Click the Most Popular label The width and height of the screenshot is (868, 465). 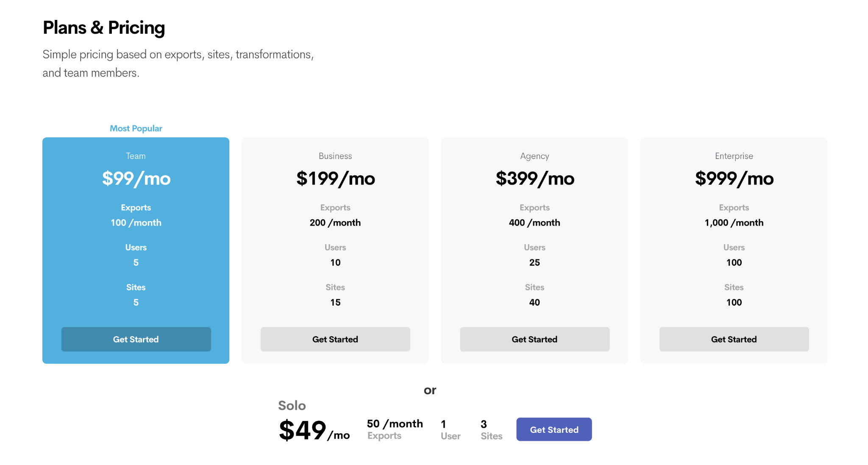click(x=136, y=128)
